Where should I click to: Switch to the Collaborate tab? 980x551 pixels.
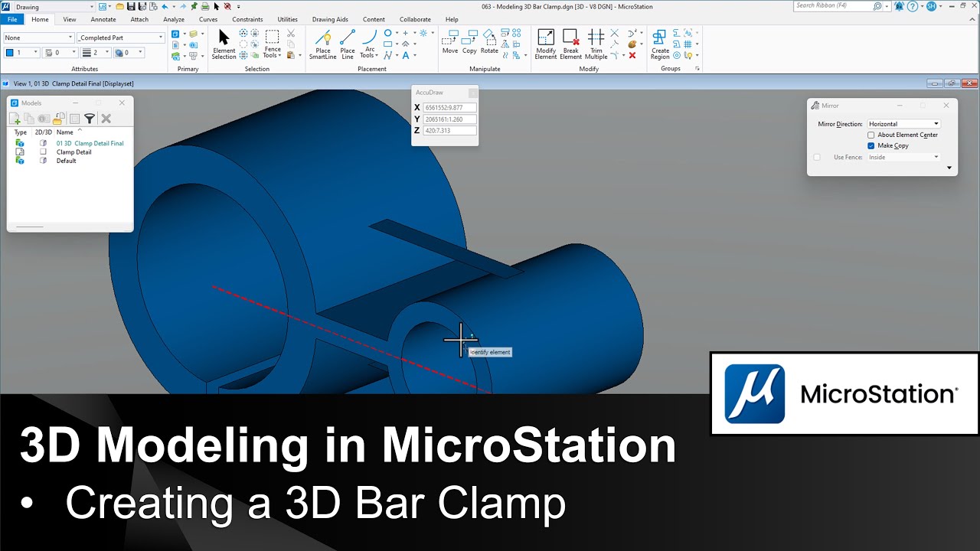click(415, 19)
